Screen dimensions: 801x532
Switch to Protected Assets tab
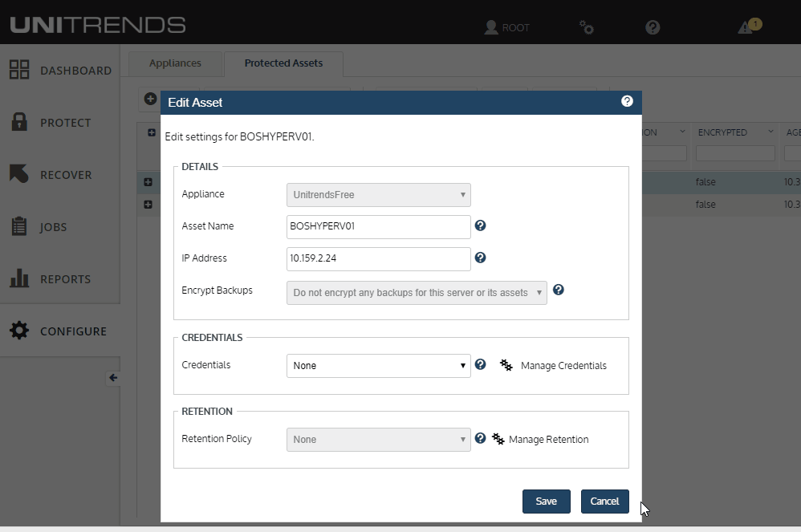[283, 63]
